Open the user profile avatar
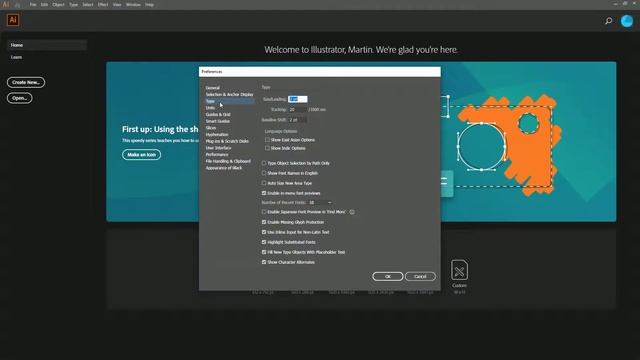Viewport: 640px width, 360px height. pos(627,21)
